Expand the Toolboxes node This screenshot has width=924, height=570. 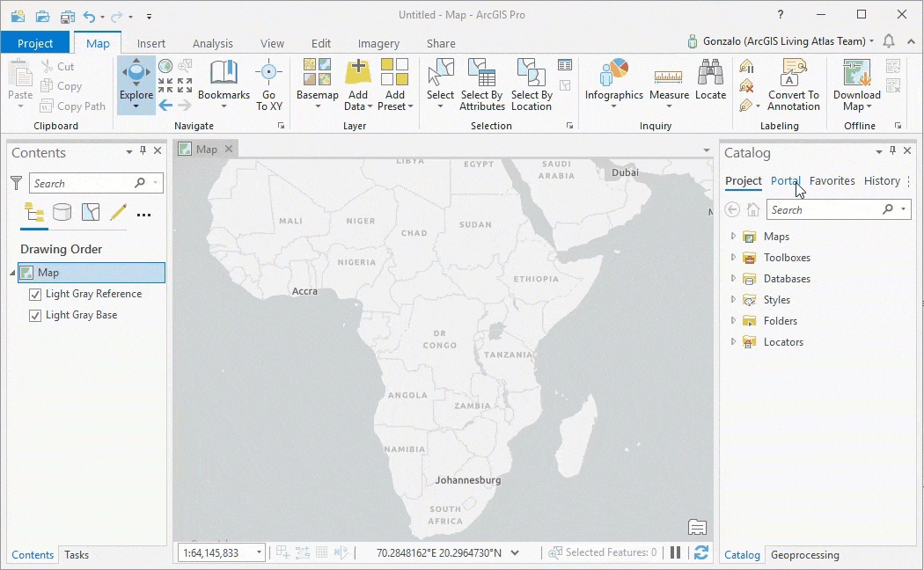[733, 258]
